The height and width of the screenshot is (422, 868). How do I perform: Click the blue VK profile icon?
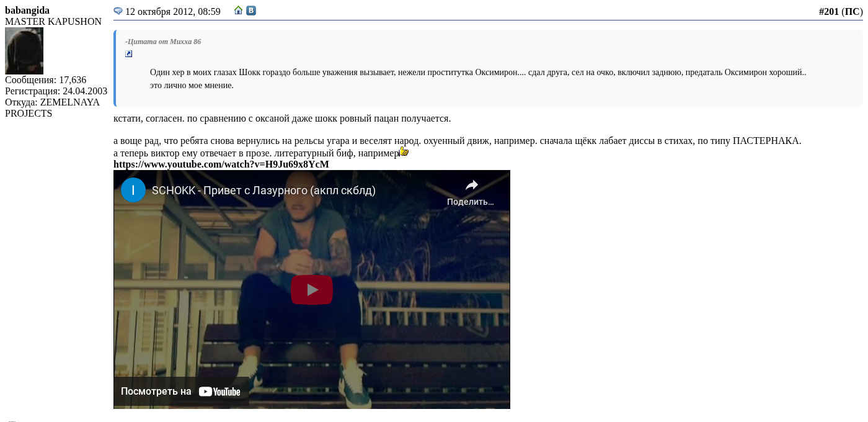tap(251, 11)
